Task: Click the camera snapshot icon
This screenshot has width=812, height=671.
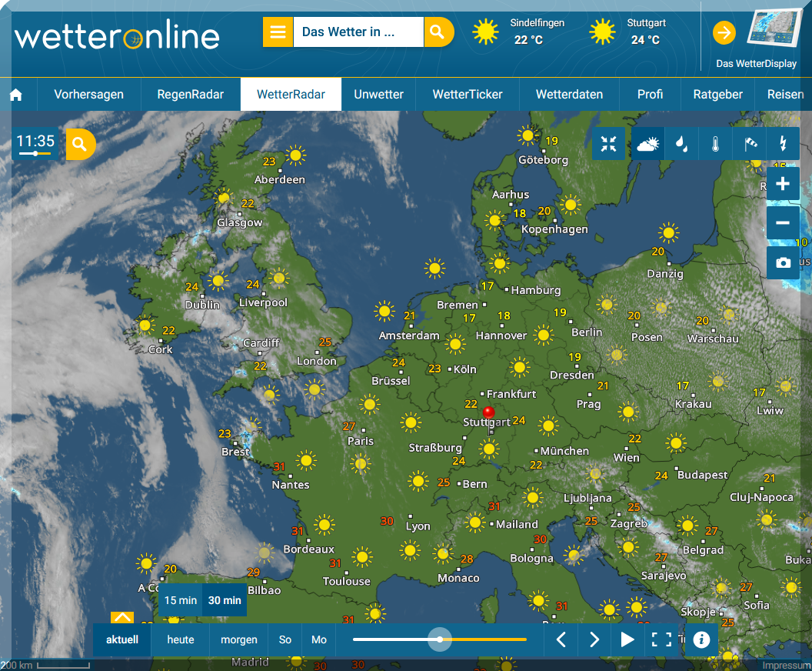Action: 783,263
